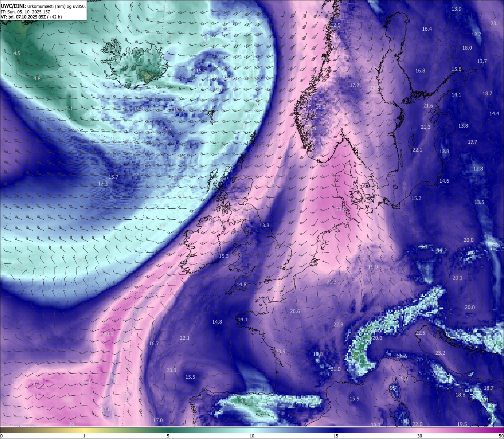Click the 'Úrkomumætti (mm) og uv850.' parameter label
Image resolution: width=504 pixels, height=439 pixels.
point(56,6)
